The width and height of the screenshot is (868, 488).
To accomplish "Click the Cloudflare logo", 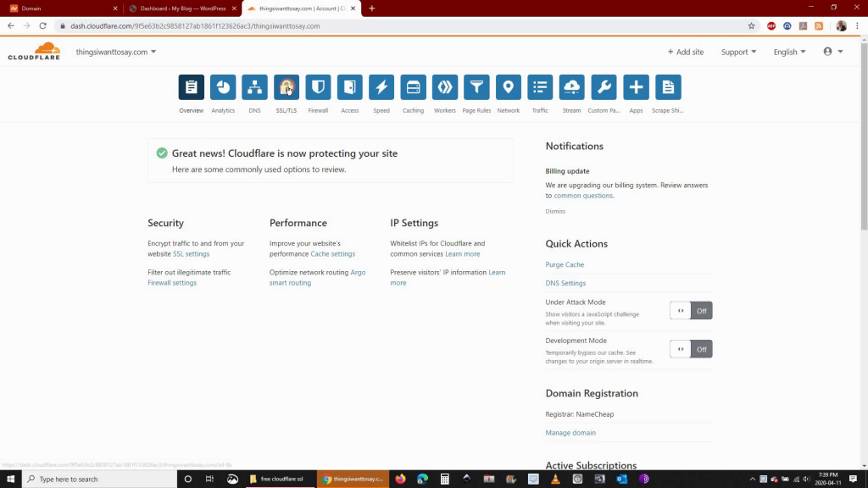I will pos(34,51).
